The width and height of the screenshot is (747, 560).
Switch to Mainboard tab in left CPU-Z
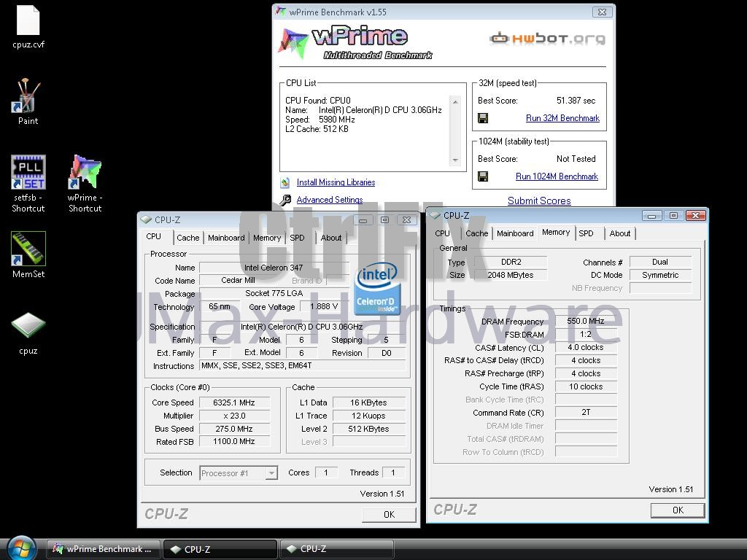[226, 238]
